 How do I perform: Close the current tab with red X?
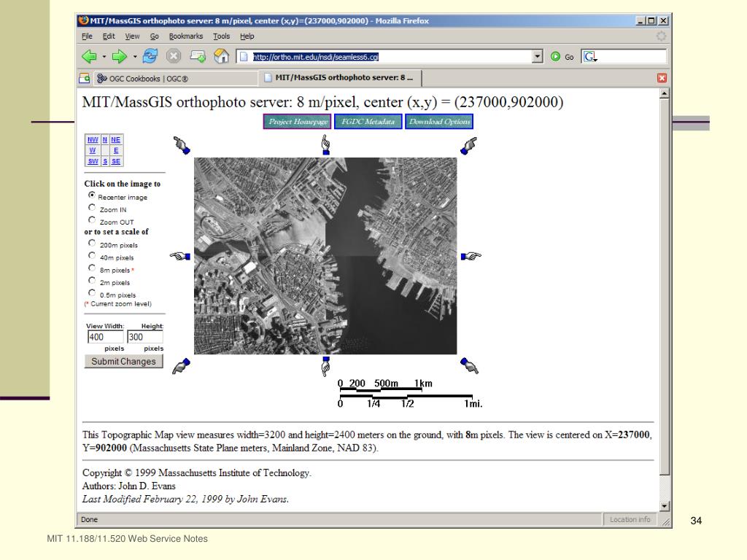[x=662, y=78]
